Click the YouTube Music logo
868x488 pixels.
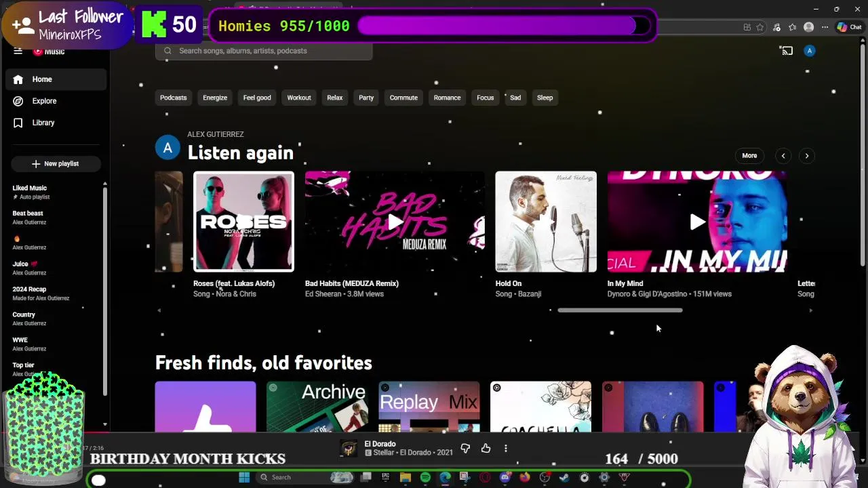click(x=49, y=52)
